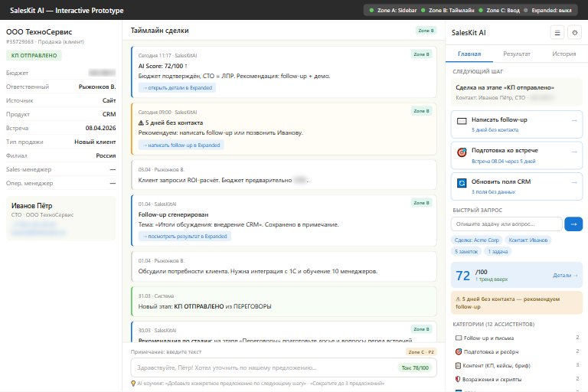Click Встреча date 08.04.2026

coord(100,128)
